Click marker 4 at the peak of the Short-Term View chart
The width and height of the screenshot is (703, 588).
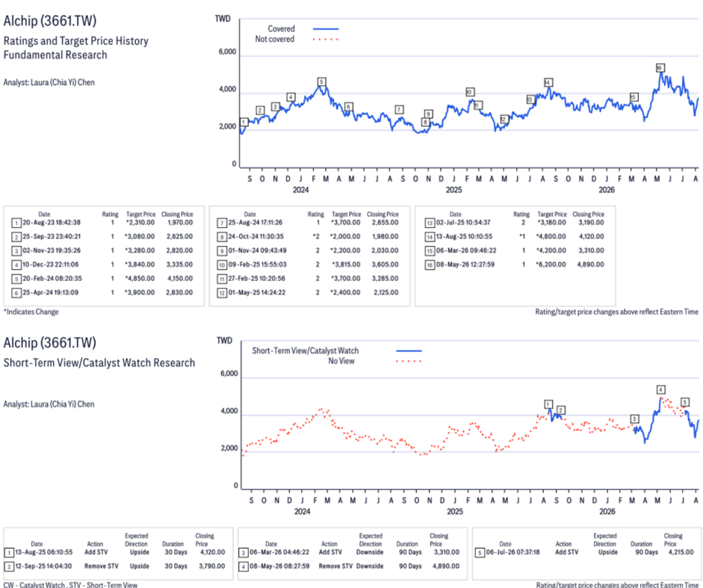tap(660, 389)
